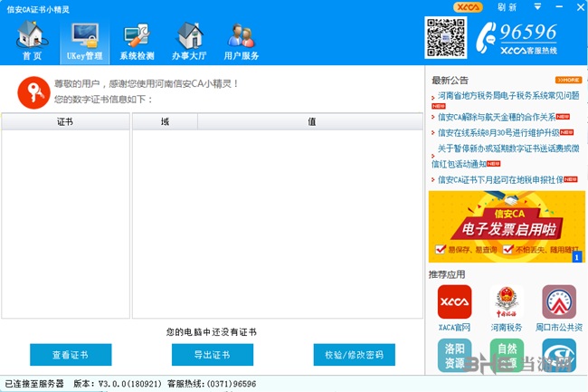The width and height of the screenshot is (588, 392).
Task: Open the 用户服务 tab
Action: [x=242, y=42]
